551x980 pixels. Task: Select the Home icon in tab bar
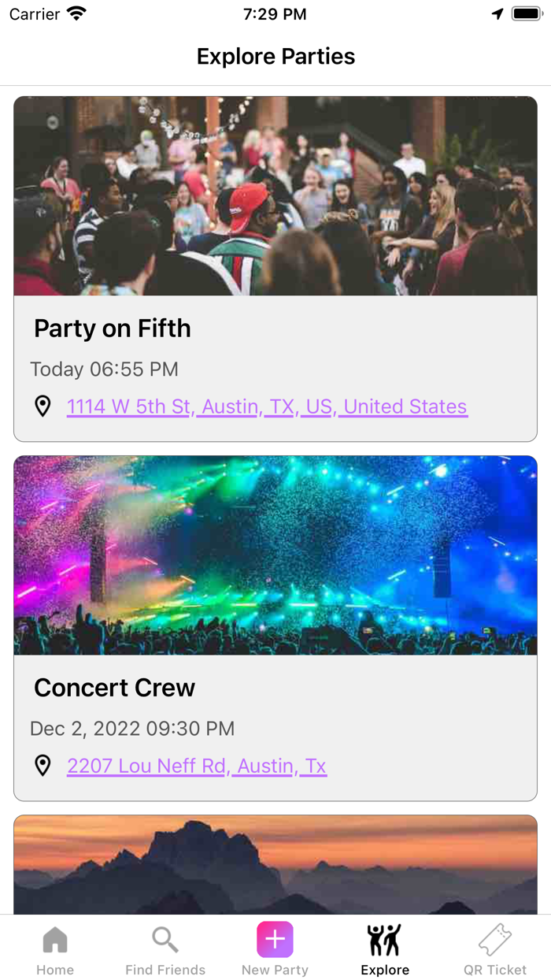pyautogui.click(x=54, y=939)
